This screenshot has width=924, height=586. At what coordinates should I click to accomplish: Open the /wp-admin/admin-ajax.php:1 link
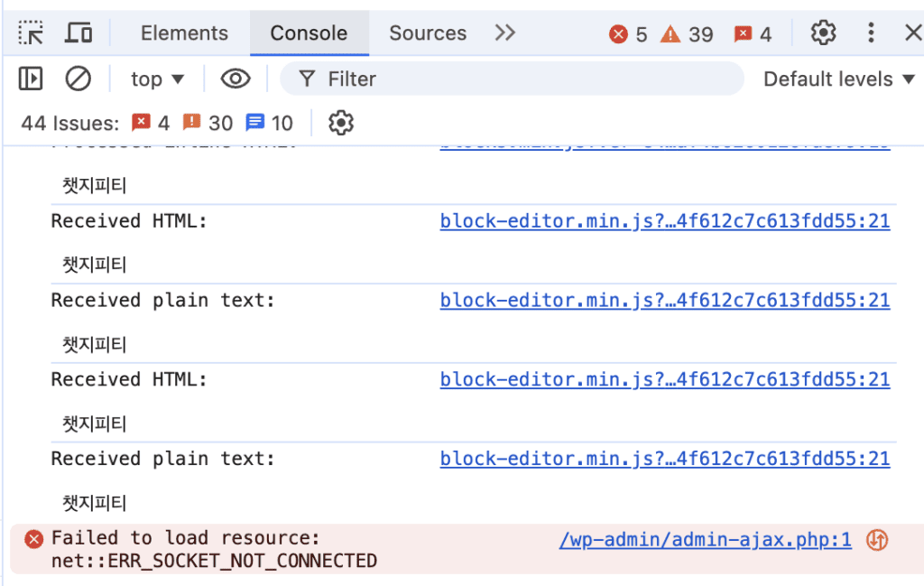click(x=706, y=539)
